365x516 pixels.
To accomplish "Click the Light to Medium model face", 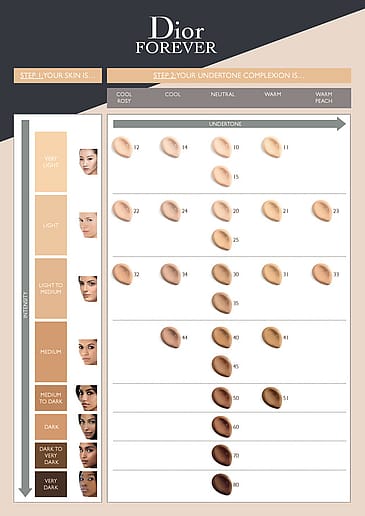I will click(x=88, y=289).
